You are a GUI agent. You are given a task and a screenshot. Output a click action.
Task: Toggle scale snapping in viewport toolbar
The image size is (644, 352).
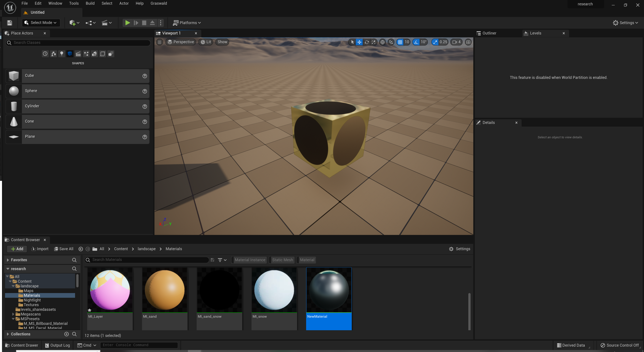coord(435,42)
